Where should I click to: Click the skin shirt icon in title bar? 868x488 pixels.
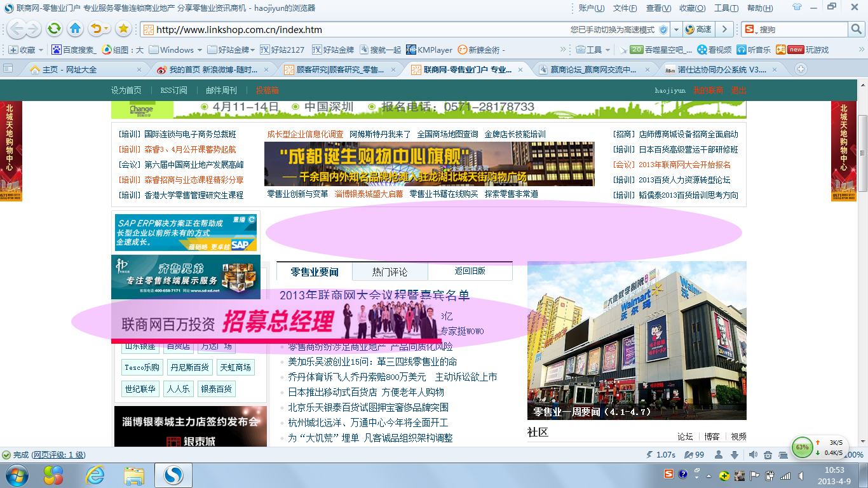click(797, 8)
